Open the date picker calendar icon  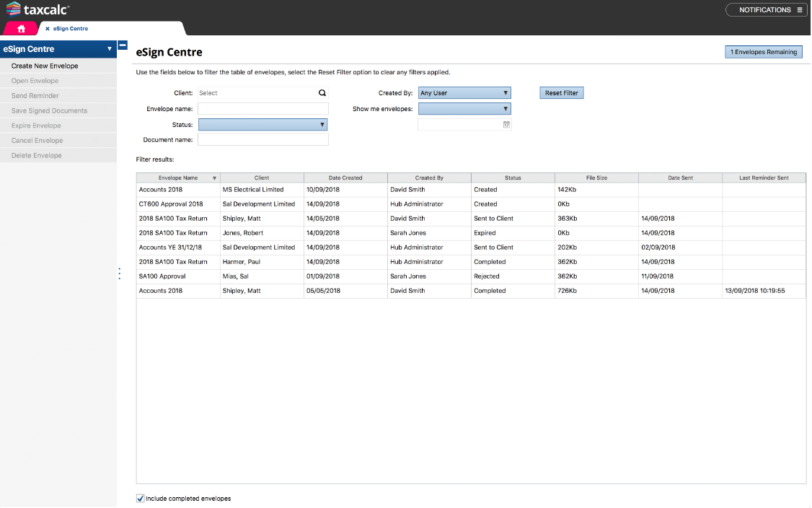point(506,124)
